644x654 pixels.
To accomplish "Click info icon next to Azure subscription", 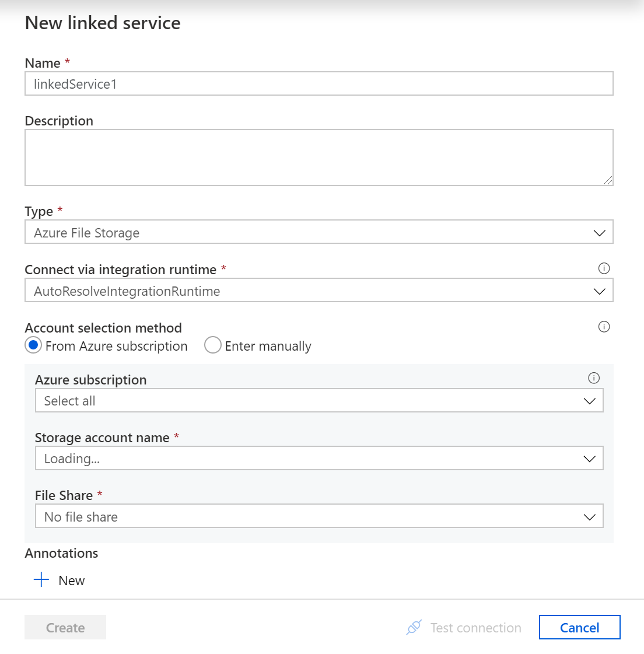I will click(x=594, y=378).
